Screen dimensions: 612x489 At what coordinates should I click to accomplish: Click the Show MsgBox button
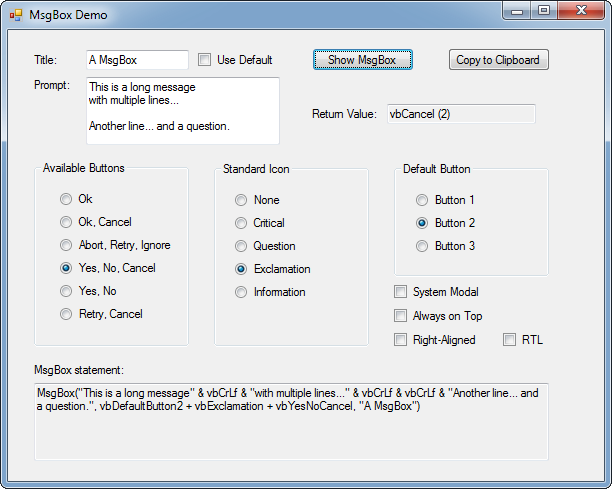pyautogui.click(x=362, y=60)
